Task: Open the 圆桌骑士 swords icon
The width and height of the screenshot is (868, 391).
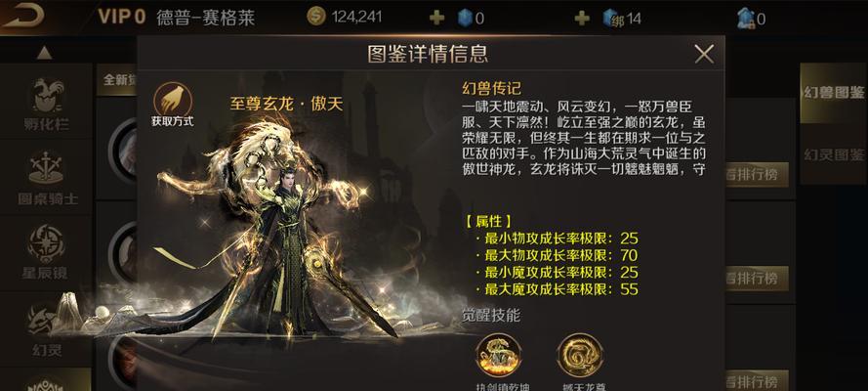Action: (x=46, y=167)
